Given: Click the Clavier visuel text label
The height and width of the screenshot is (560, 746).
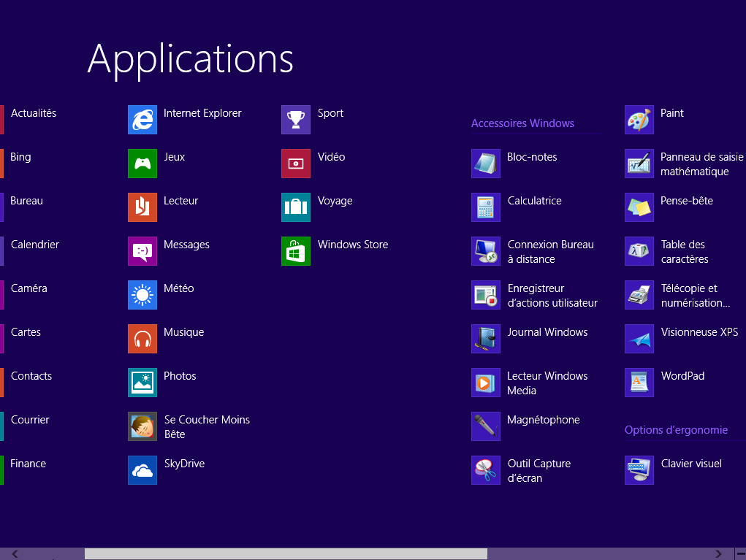Looking at the screenshot, I should [691, 464].
